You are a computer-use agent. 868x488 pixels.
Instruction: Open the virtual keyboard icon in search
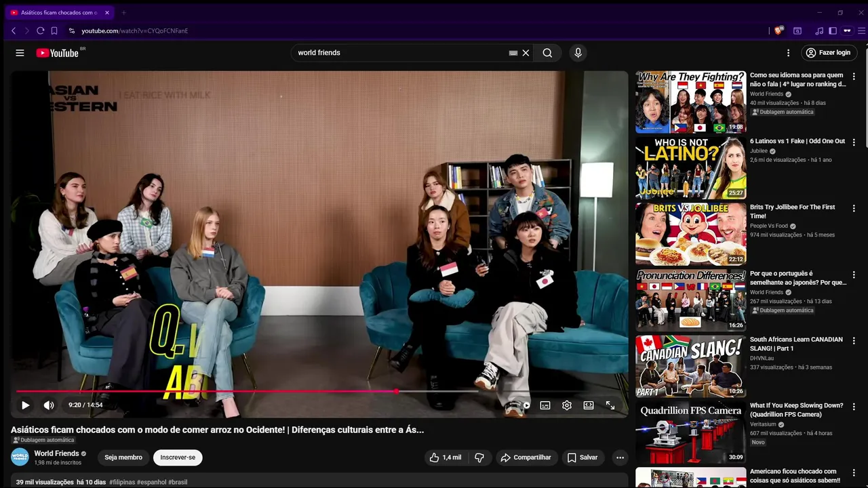(x=513, y=53)
